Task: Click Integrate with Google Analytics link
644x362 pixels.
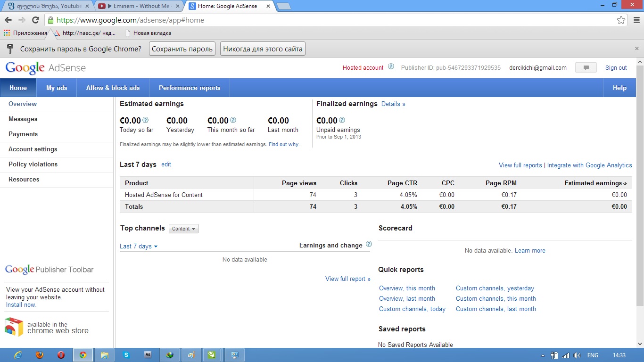Action: (589, 165)
